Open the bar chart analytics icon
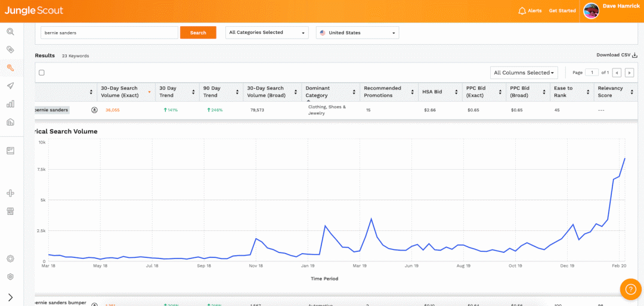The image size is (644, 306). coord(10,104)
